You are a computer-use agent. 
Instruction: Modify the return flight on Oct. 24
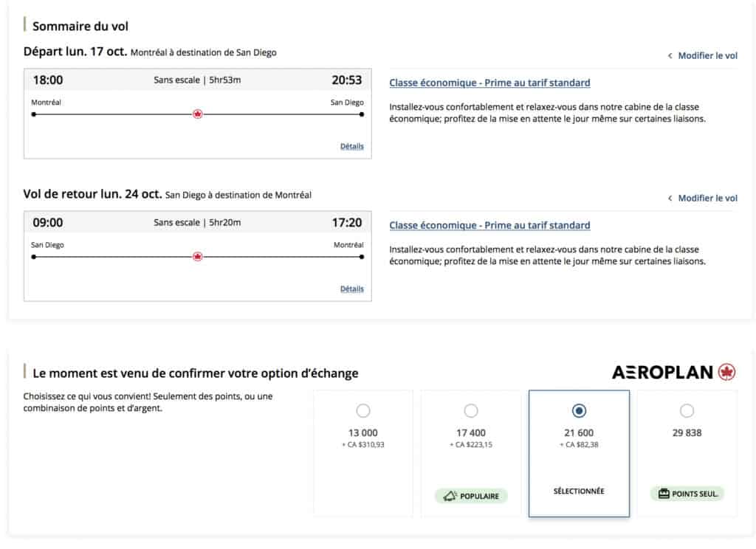(x=707, y=198)
